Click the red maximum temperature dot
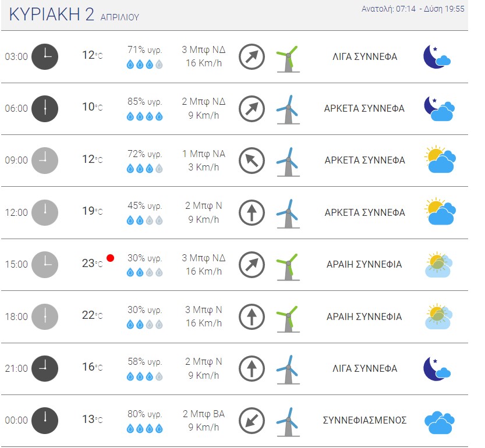The height and width of the screenshot is (448, 485). (110, 258)
